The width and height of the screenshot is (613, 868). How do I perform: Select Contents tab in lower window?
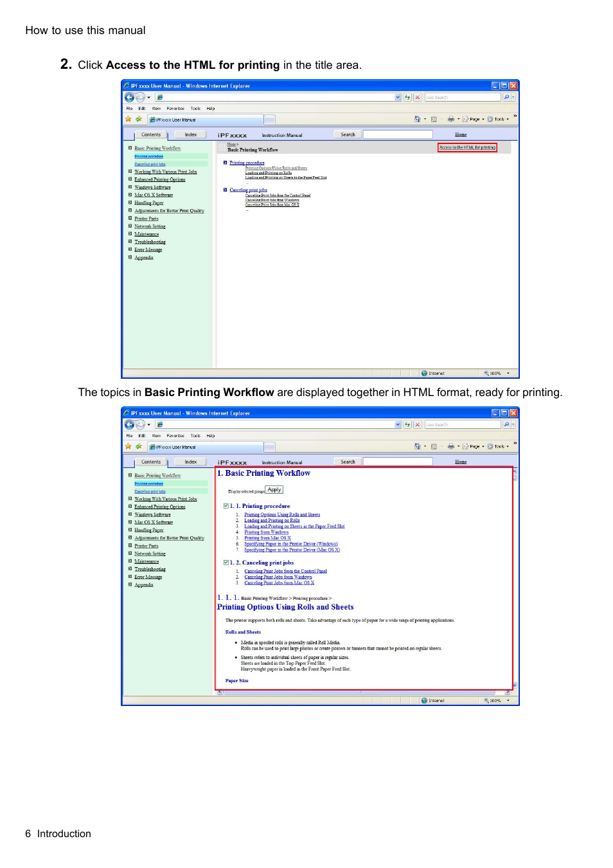click(x=151, y=462)
